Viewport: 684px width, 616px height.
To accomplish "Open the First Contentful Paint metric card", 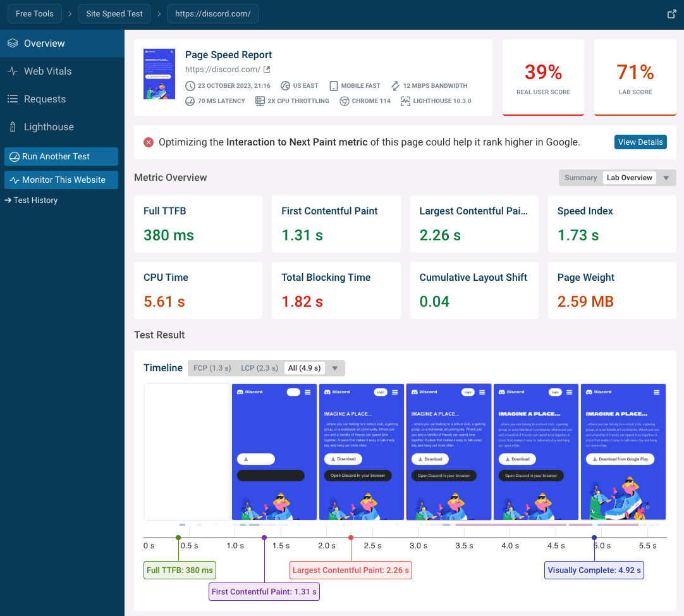I will click(x=336, y=224).
